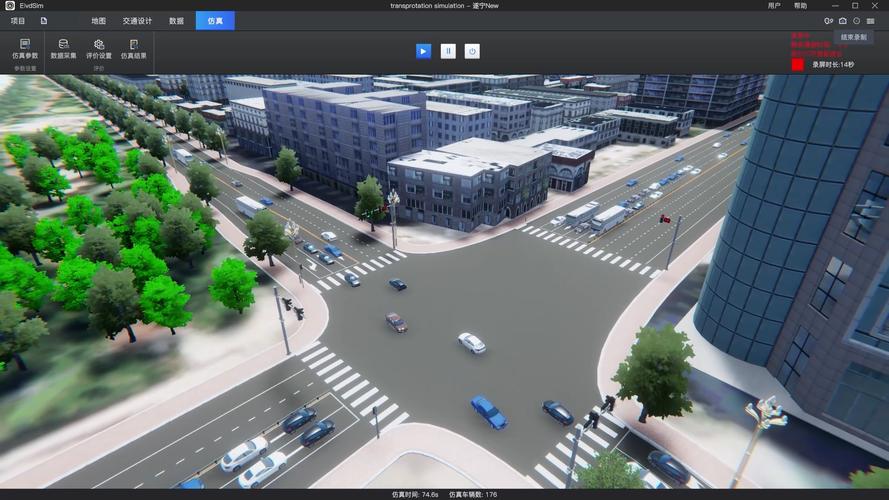Open the 仿真参数 simulation parameters tool

[25, 49]
